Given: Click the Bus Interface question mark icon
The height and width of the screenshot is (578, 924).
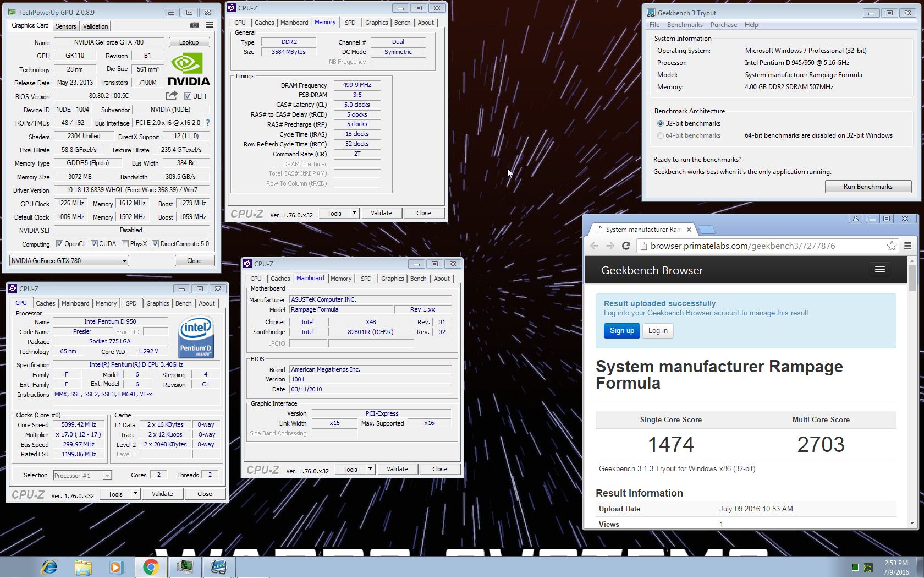Looking at the screenshot, I should (207, 123).
